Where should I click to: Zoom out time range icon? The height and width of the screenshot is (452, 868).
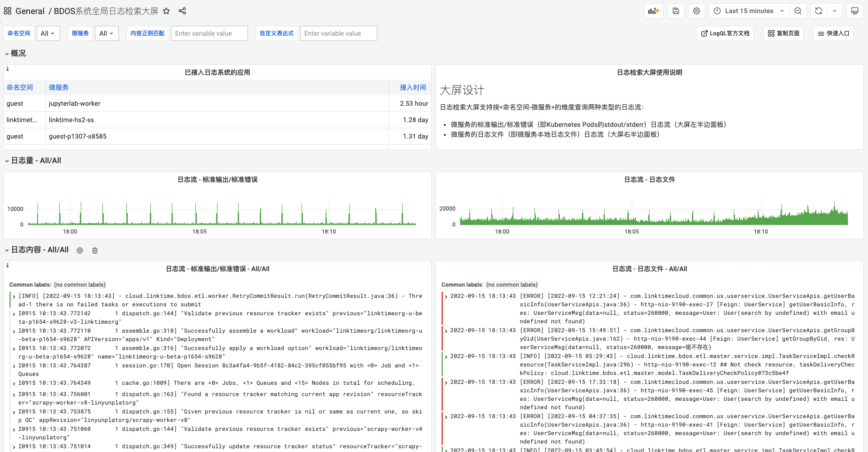click(798, 11)
